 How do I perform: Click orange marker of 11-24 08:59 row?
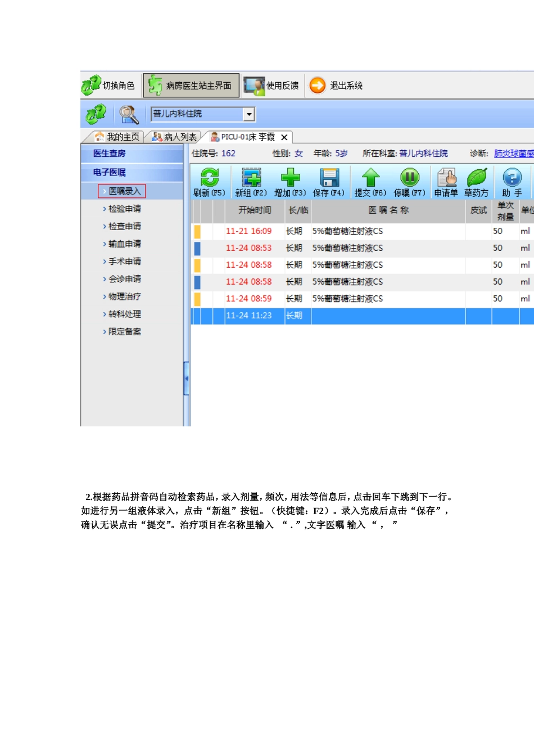tap(197, 299)
